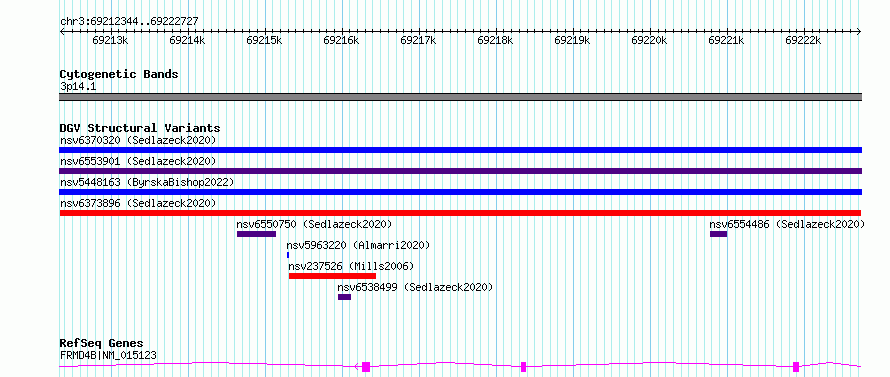Viewport: 890px width, 377px height.
Task: Click the 69221k ruler tick label
Action: pos(727,40)
